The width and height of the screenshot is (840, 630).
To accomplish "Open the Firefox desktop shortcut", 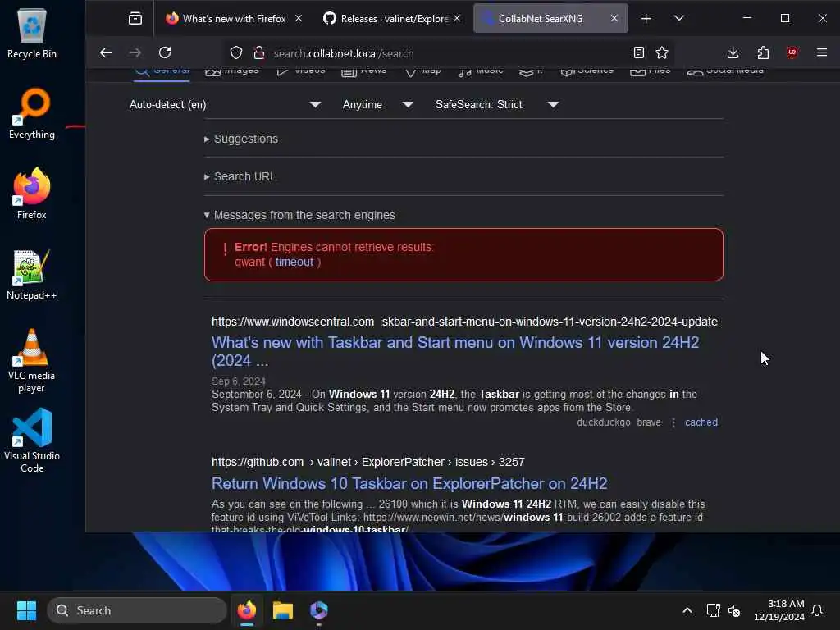I will point(32,194).
